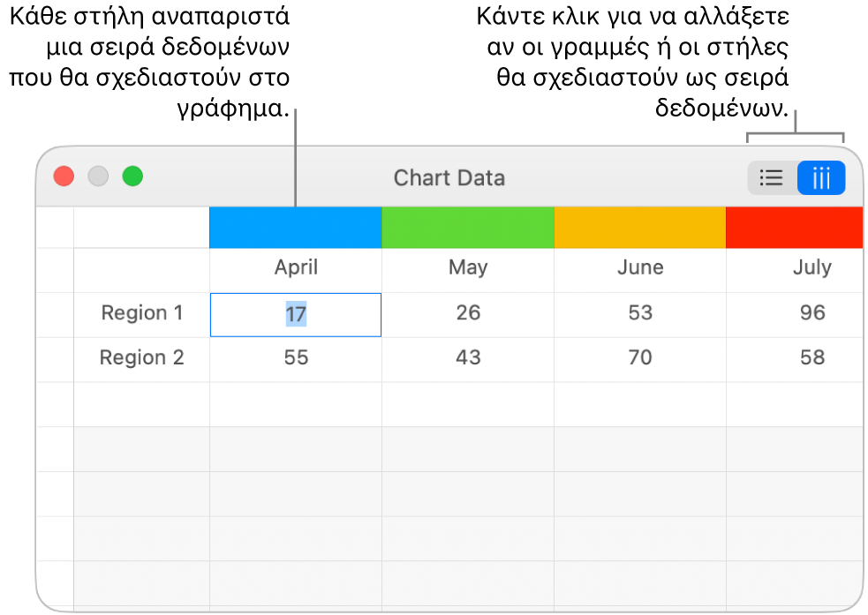Click the cell containing 17
The image size is (868, 615).
(x=295, y=314)
